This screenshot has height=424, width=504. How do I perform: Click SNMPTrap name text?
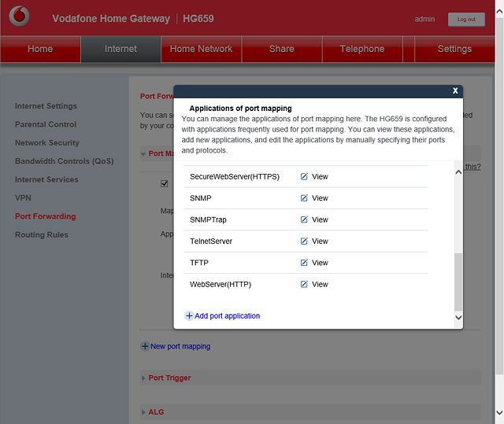[x=208, y=219]
